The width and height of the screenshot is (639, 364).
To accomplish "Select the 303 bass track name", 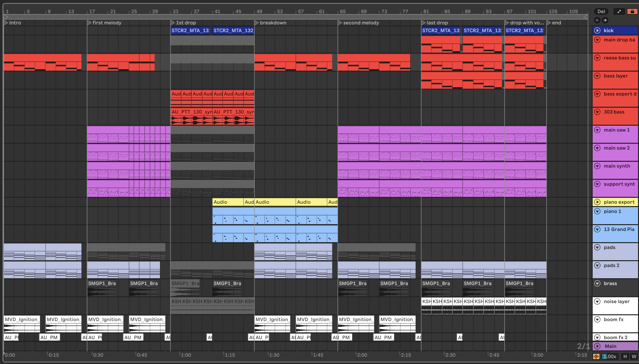I will (614, 112).
